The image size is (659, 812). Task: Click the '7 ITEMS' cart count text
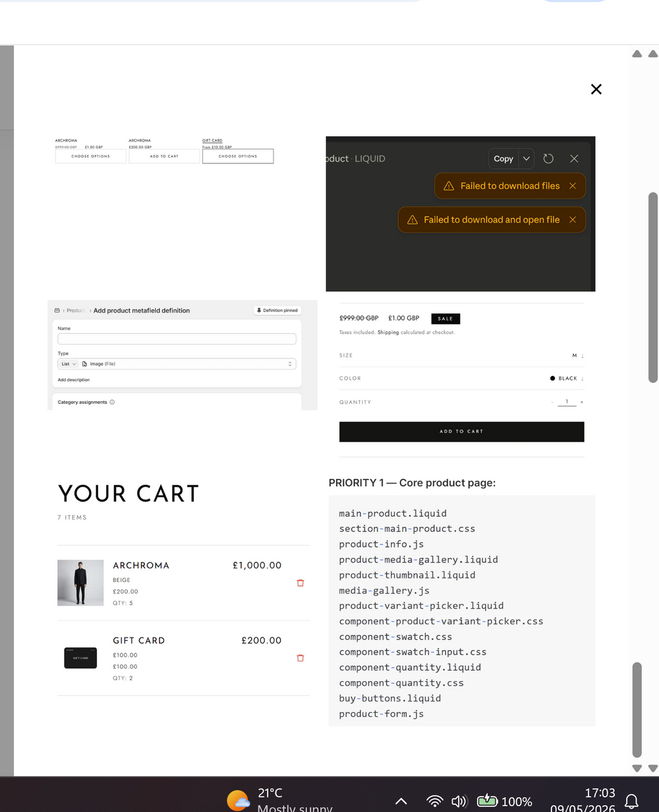pos(72,518)
